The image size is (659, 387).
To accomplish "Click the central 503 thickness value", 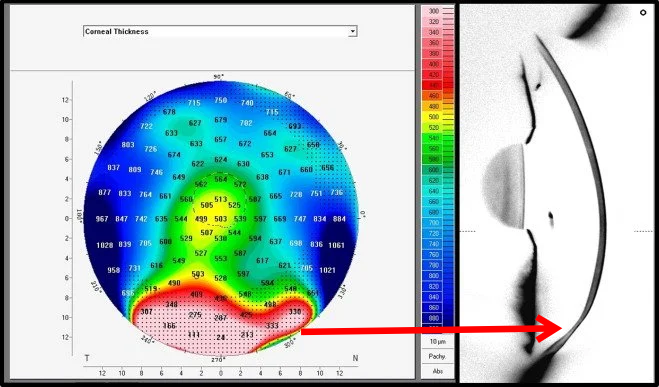I will point(220,219).
